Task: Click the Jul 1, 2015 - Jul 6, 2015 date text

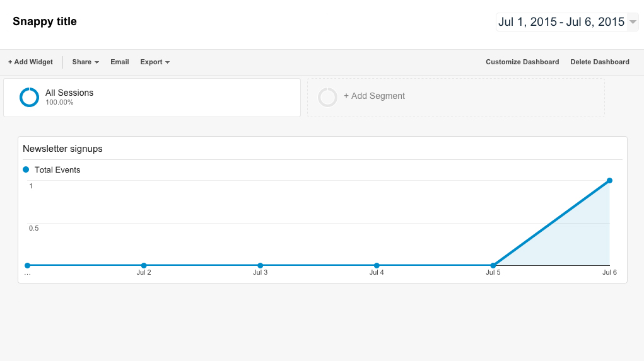Action: (561, 22)
